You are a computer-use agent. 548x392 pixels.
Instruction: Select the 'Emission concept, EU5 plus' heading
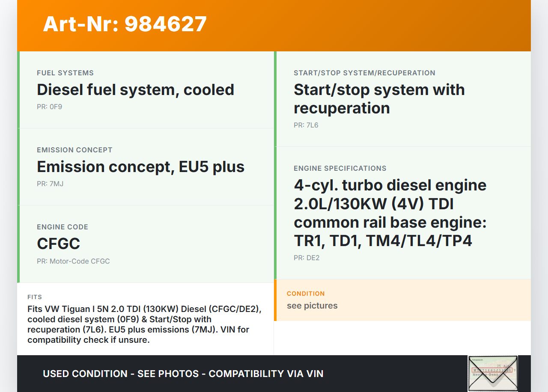pos(140,167)
